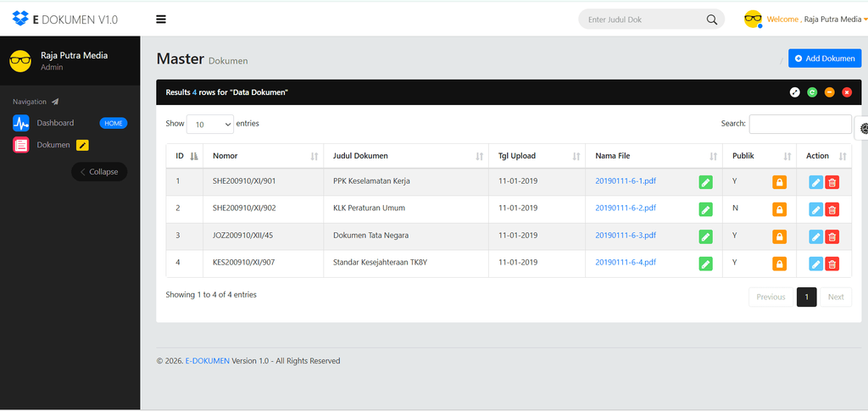Toggle the hamburger sidebar menu
This screenshot has width=868, height=411.
click(x=161, y=19)
